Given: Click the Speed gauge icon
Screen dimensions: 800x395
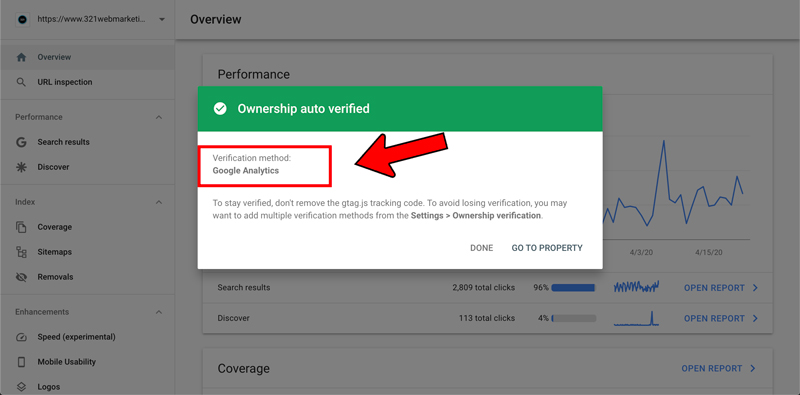Looking at the screenshot, I should pyautogui.click(x=21, y=337).
